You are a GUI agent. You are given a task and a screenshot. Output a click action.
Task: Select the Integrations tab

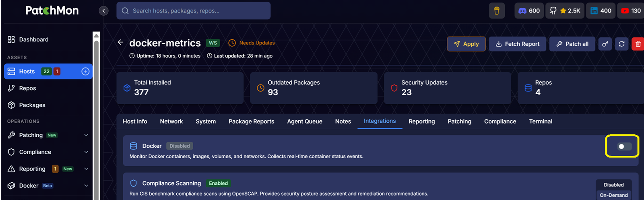click(380, 121)
